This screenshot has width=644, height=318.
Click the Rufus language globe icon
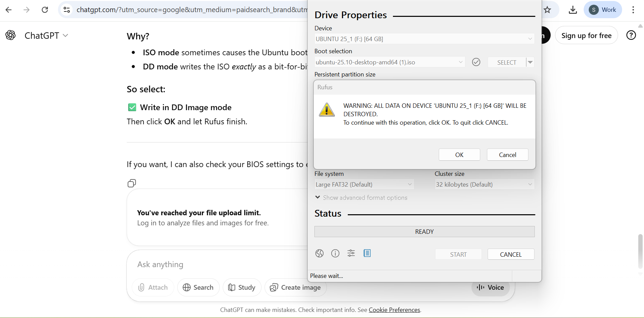[x=319, y=253]
